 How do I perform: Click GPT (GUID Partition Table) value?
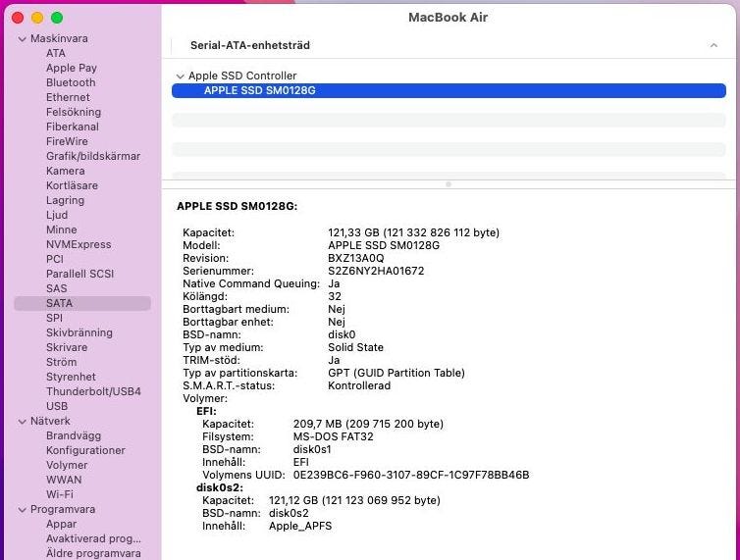pyautogui.click(x=396, y=373)
